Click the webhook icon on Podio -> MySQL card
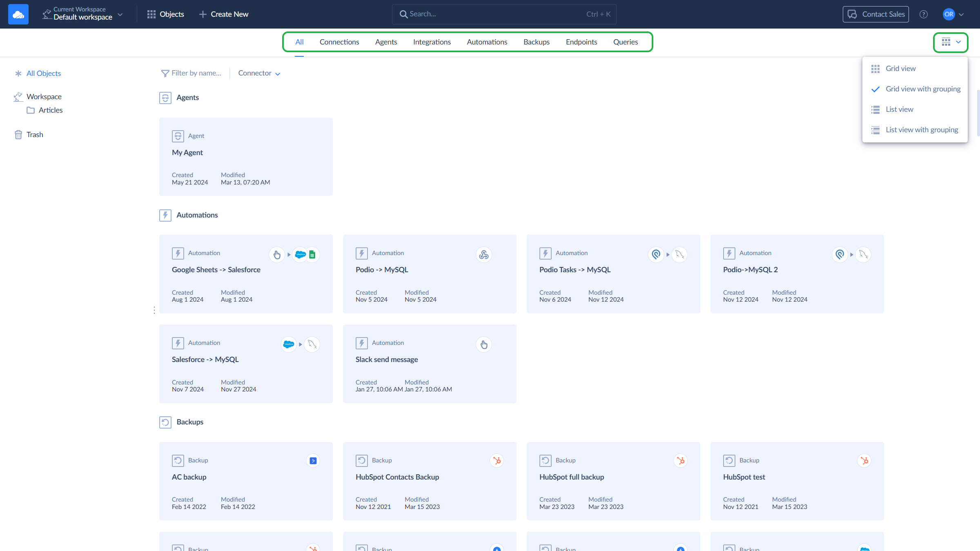 pos(484,255)
